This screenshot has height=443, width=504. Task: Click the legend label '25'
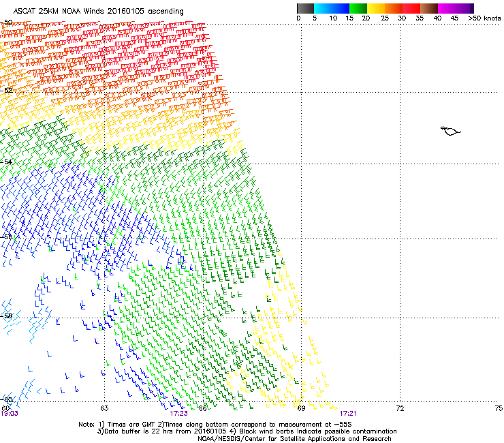click(385, 18)
